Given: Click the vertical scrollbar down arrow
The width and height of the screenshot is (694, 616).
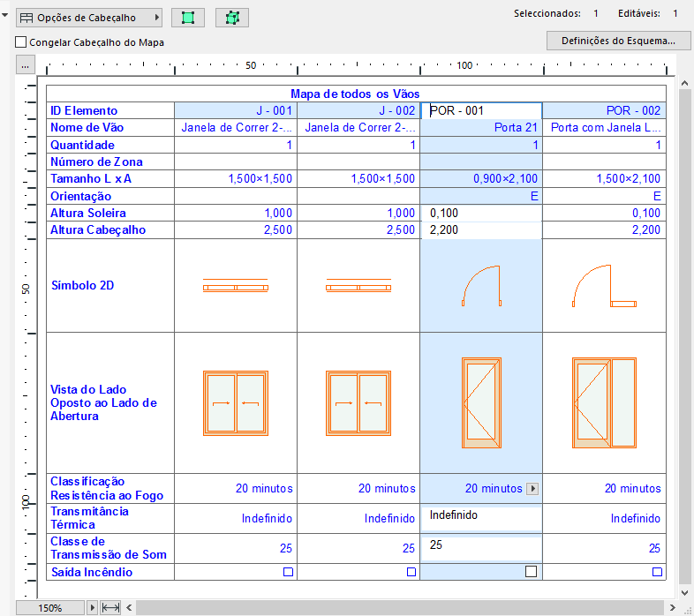Looking at the screenshot, I should [684, 592].
